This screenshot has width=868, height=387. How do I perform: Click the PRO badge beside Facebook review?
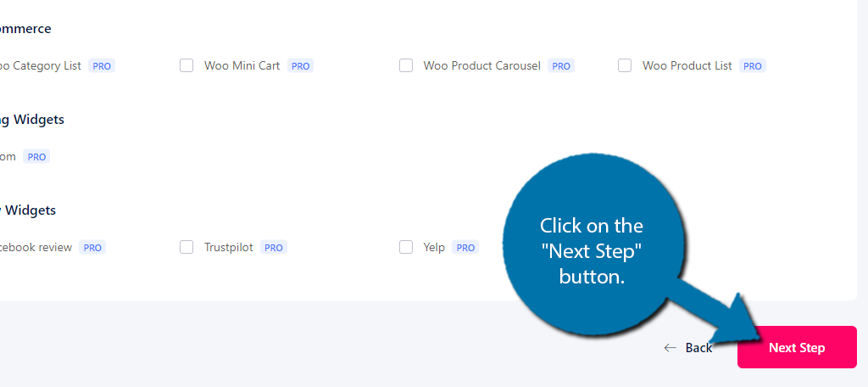click(x=92, y=247)
